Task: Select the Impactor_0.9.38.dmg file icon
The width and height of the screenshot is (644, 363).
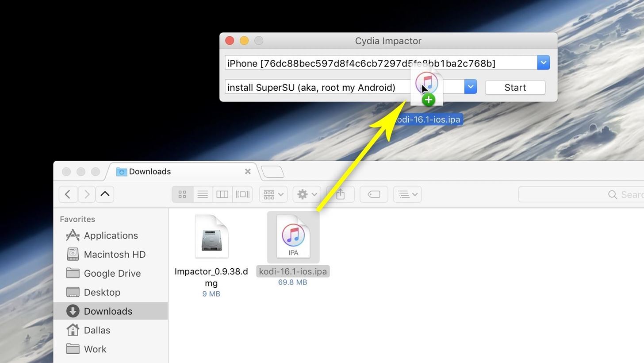Action: (211, 237)
